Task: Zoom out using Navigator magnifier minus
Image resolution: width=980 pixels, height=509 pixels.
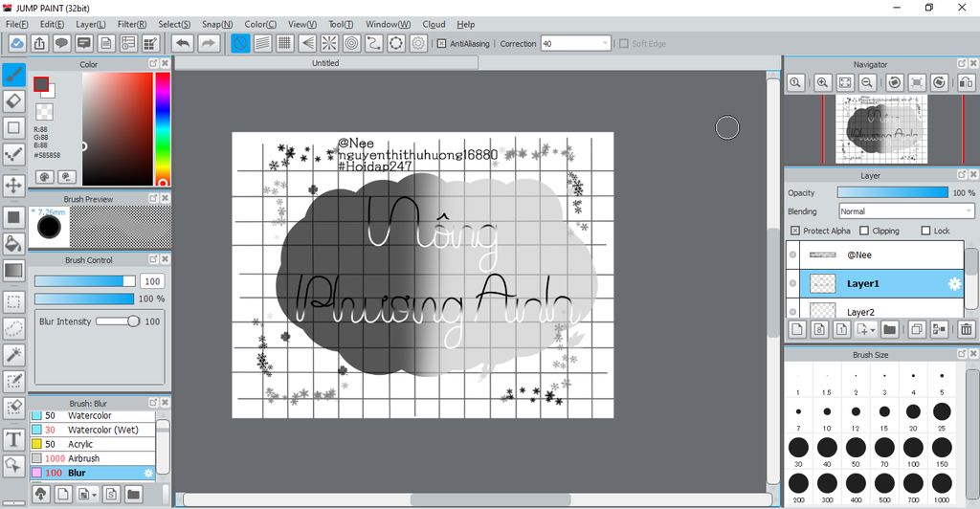Action: pos(867,82)
